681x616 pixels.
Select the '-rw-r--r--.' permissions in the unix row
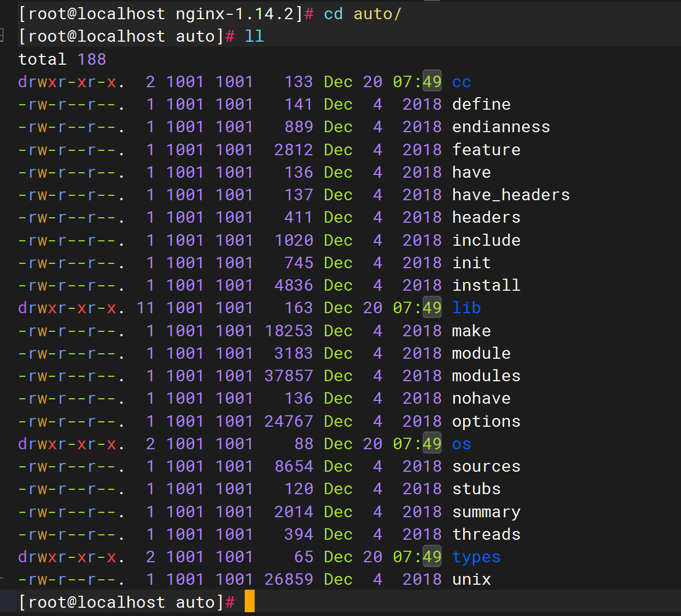(72, 579)
